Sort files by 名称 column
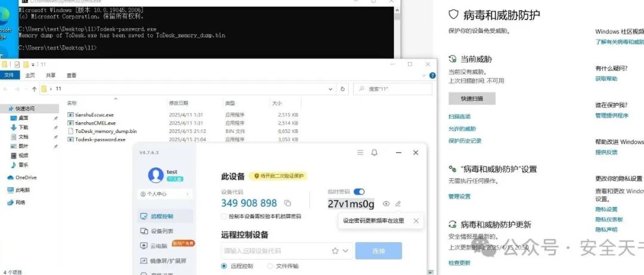 pyautogui.click(x=72, y=103)
